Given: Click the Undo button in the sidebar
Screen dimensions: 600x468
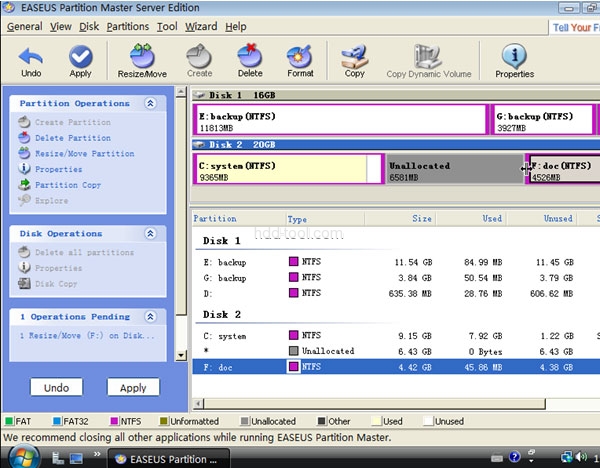Looking at the screenshot, I should point(56,387).
